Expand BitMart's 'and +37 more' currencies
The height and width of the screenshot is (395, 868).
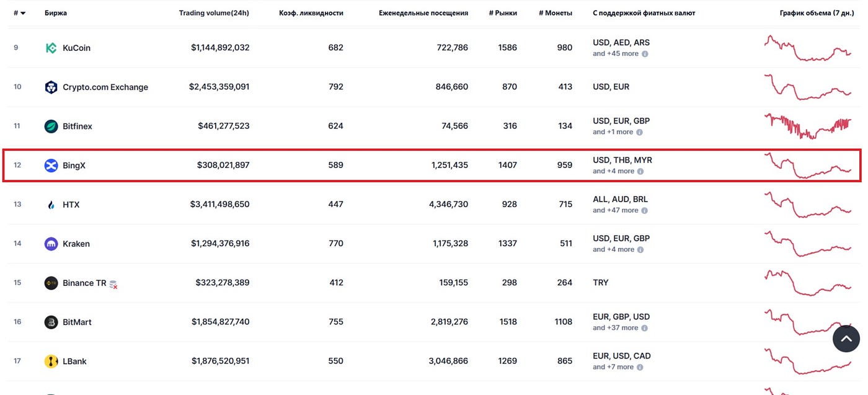point(615,327)
